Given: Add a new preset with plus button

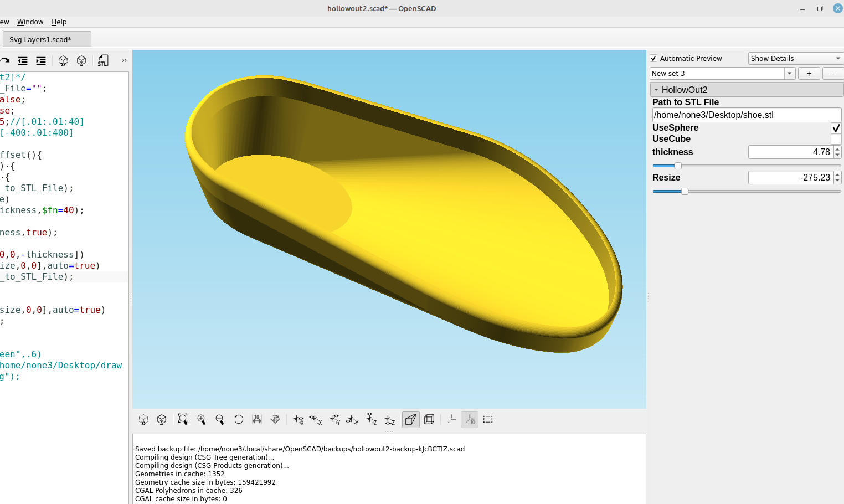Looking at the screenshot, I should click(809, 73).
